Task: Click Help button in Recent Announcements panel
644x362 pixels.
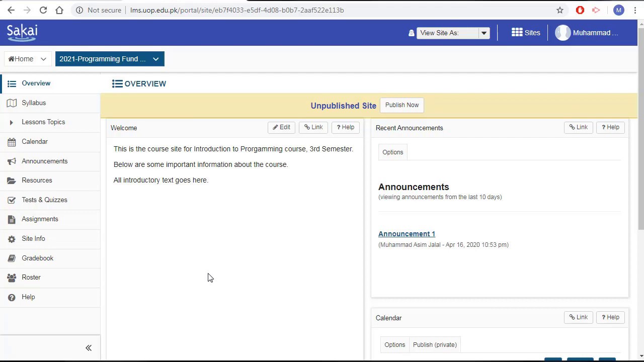Action: tap(610, 127)
